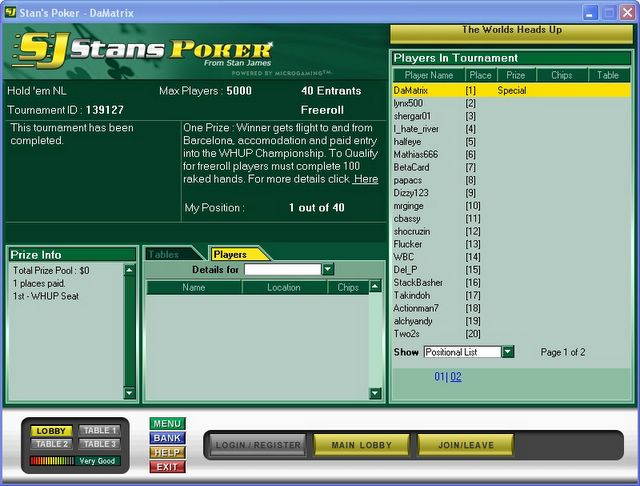The image size is (640, 486).
Task: Click the Details for input field
Action: click(x=283, y=269)
